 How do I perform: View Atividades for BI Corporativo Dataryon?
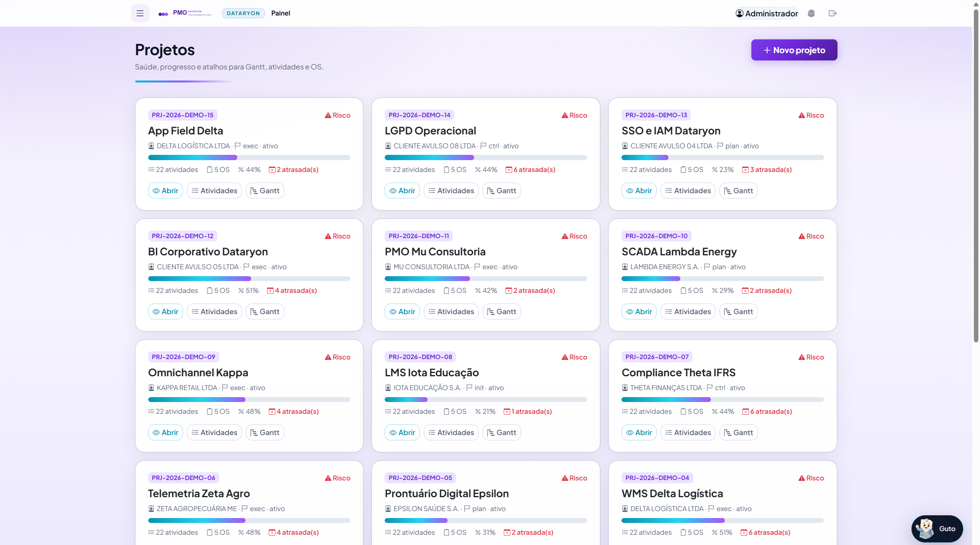[214, 312]
